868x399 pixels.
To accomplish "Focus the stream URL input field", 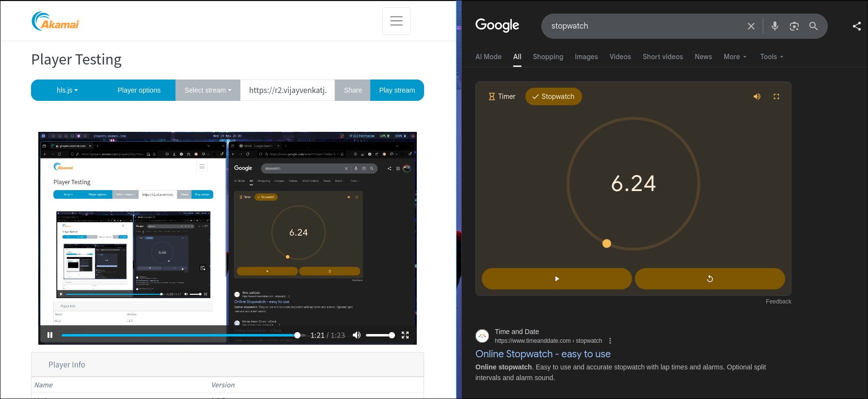I will (287, 90).
